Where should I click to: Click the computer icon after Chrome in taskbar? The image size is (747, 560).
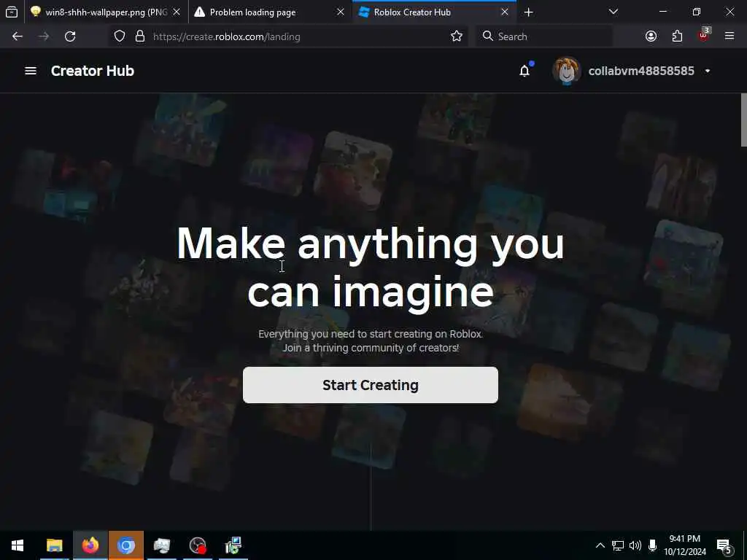pos(161,545)
